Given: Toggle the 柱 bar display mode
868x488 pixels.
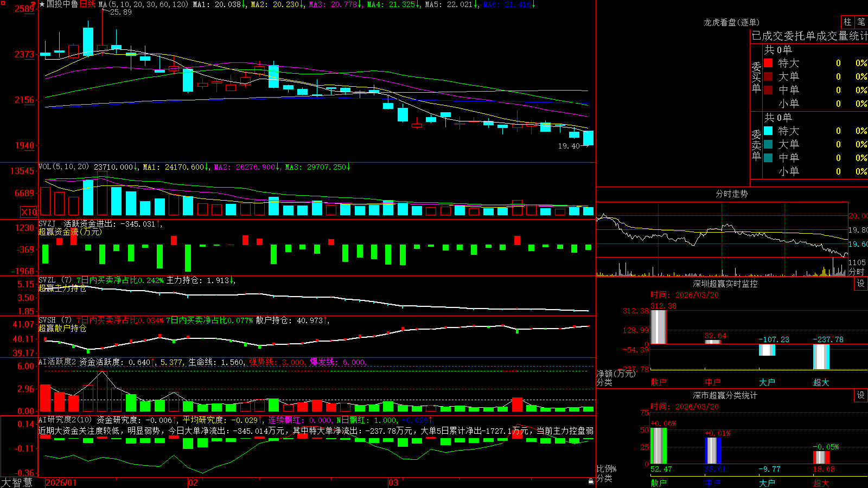Looking at the screenshot, I should tap(847, 22).
